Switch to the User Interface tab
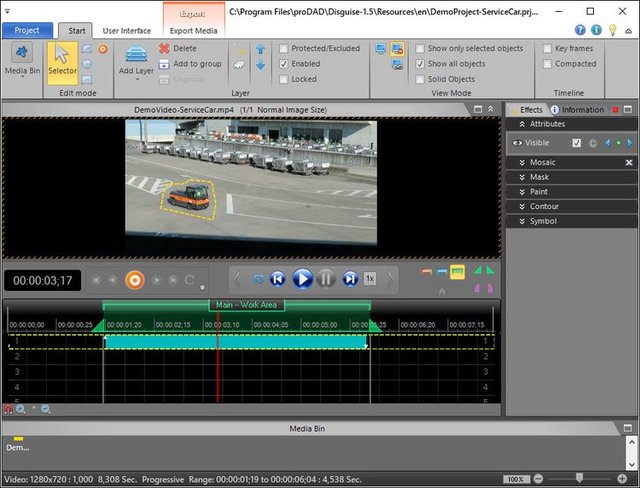This screenshot has width=640, height=488. tap(126, 30)
